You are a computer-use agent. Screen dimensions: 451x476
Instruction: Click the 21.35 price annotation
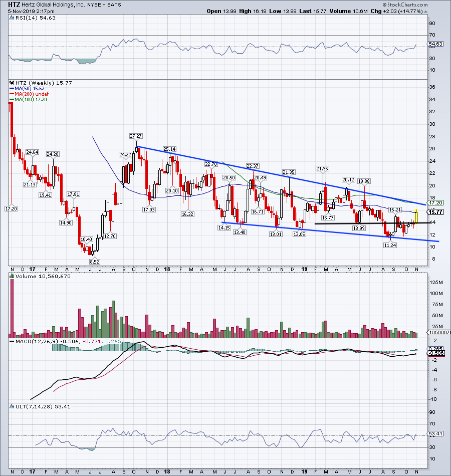pyautogui.click(x=289, y=172)
